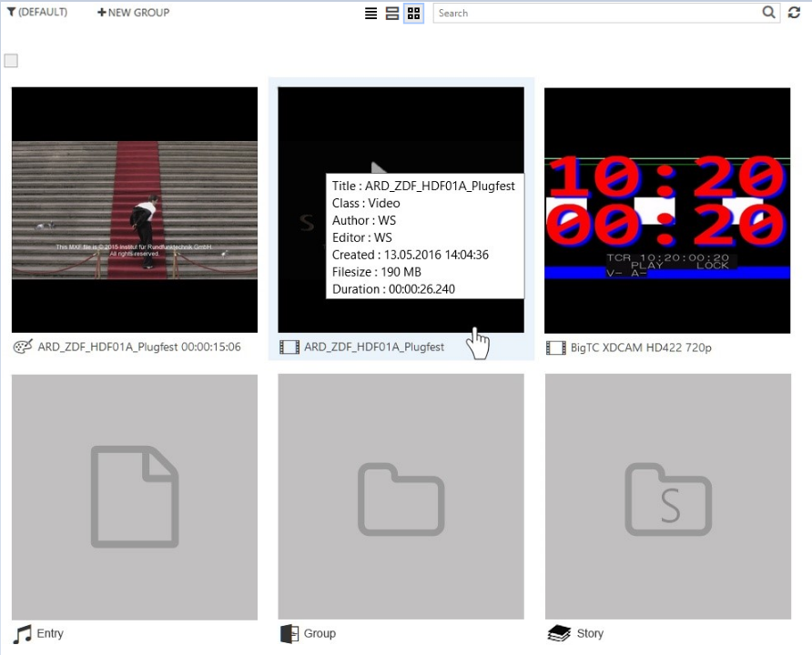Click film strip icon beside BigTC XDCAM

(555, 348)
